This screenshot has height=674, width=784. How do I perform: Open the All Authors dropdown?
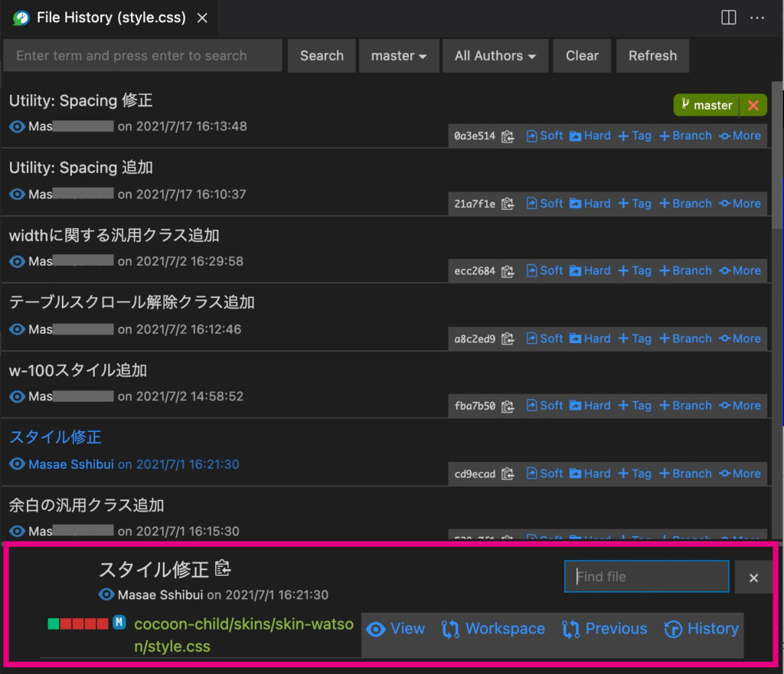495,56
